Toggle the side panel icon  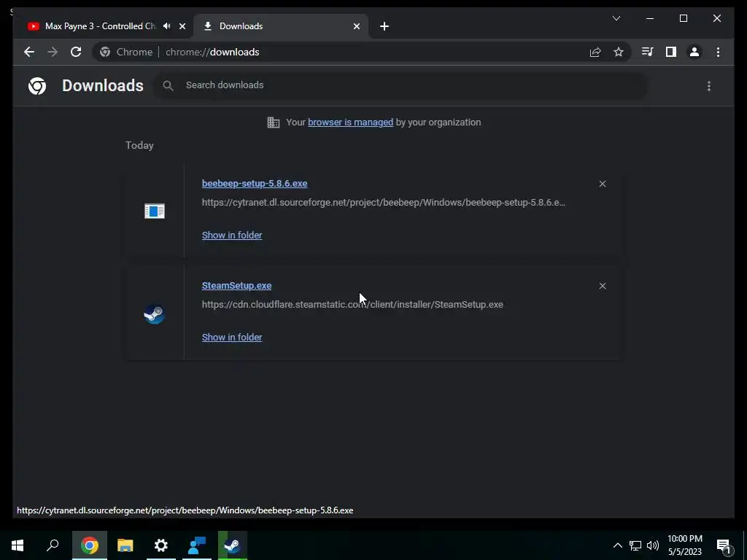pos(671,52)
